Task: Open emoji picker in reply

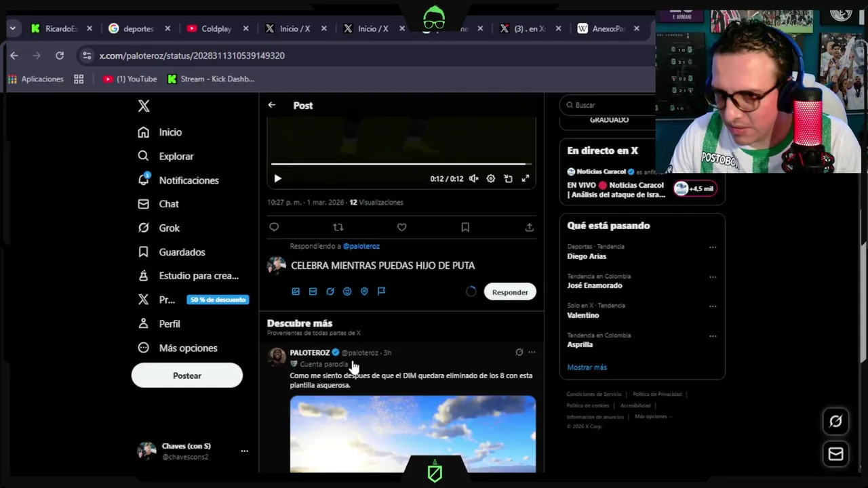Action: (347, 291)
